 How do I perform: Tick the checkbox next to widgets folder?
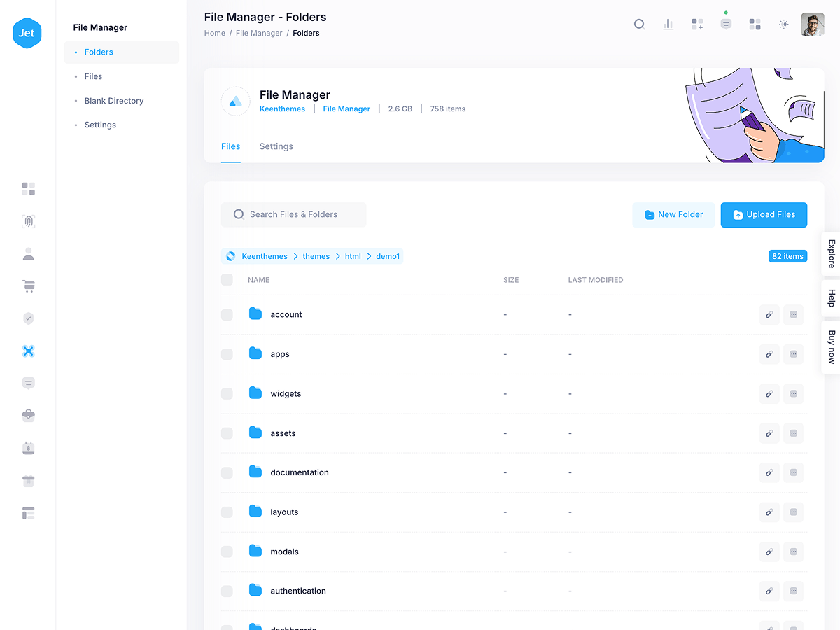point(227,394)
